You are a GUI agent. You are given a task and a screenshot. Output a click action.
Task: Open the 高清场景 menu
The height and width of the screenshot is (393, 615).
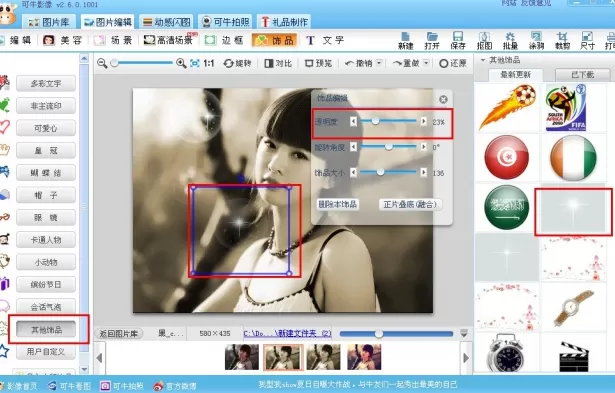click(x=169, y=40)
